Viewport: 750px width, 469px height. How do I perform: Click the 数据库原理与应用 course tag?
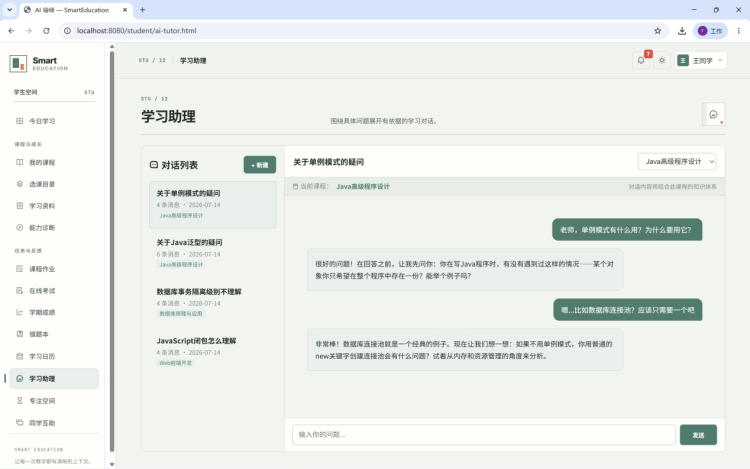coord(181,314)
